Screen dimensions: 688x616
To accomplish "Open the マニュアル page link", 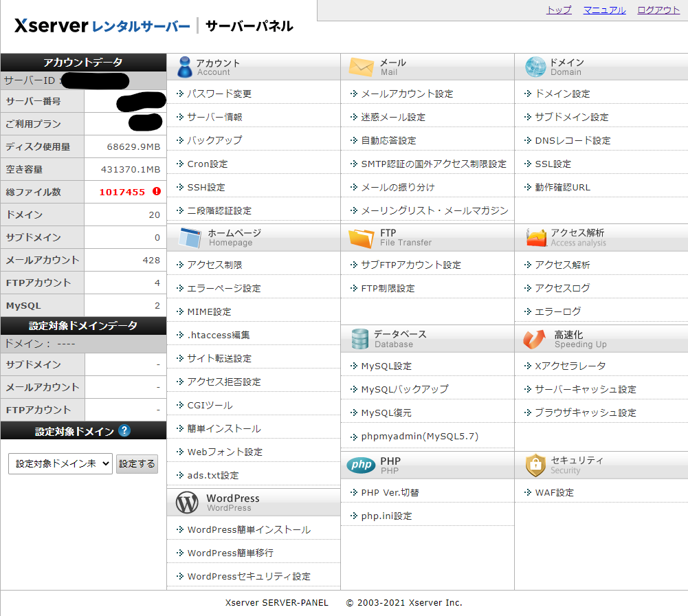I will (604, 10).
